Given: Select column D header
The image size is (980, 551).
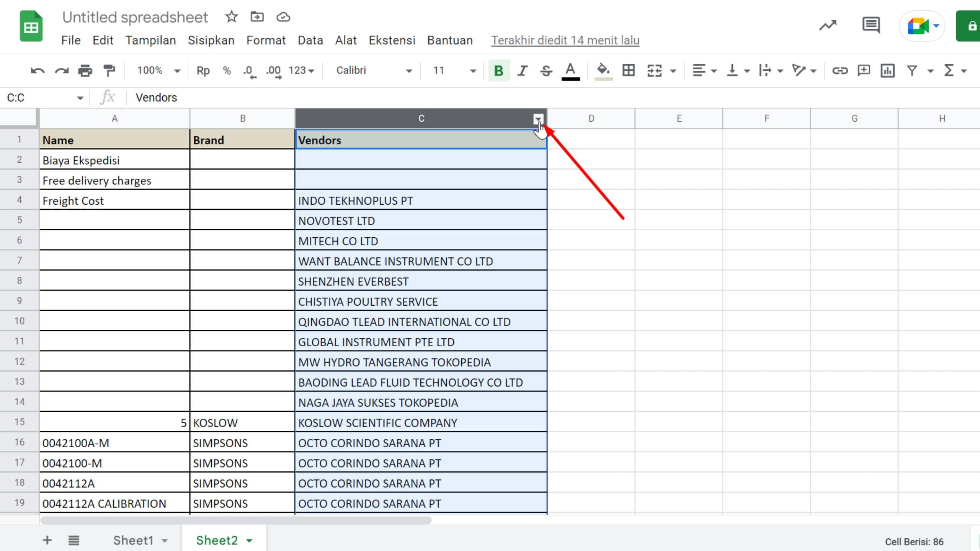Looking at the screenshot, I should 591,119.
